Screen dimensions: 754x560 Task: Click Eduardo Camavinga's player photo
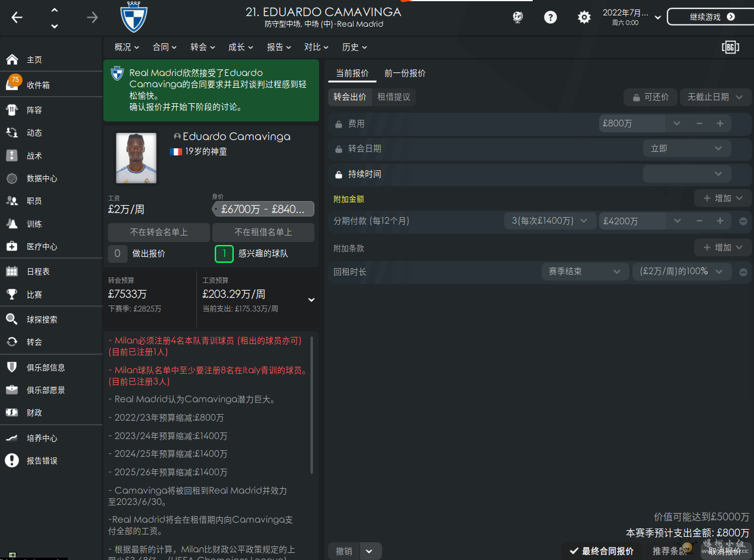[136, 158]
